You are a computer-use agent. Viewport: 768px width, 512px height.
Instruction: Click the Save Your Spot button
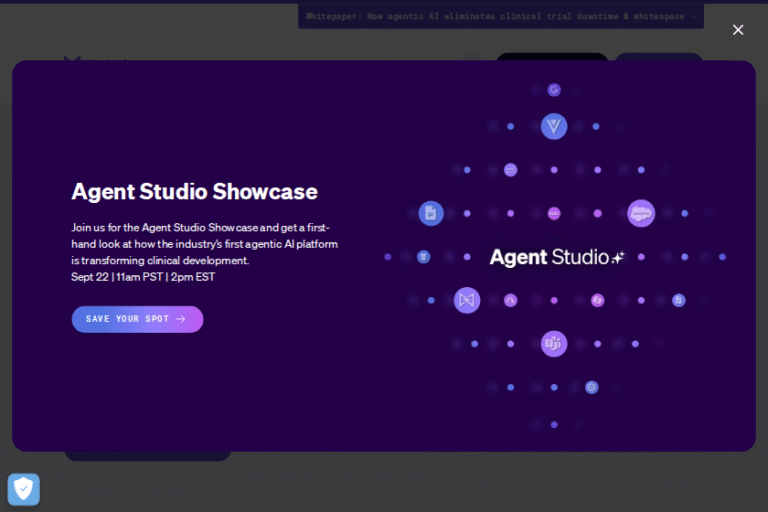click(137, 319)
